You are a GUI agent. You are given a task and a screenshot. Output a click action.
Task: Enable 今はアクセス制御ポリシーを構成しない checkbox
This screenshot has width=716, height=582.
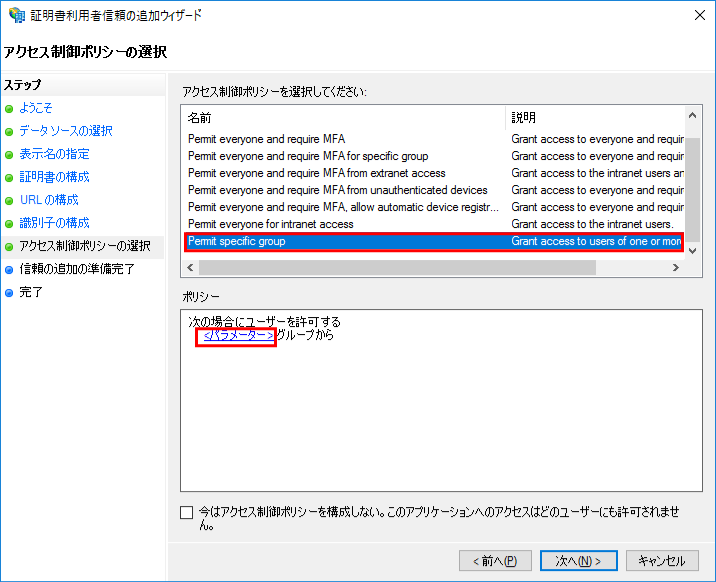[x=187, y=513]
